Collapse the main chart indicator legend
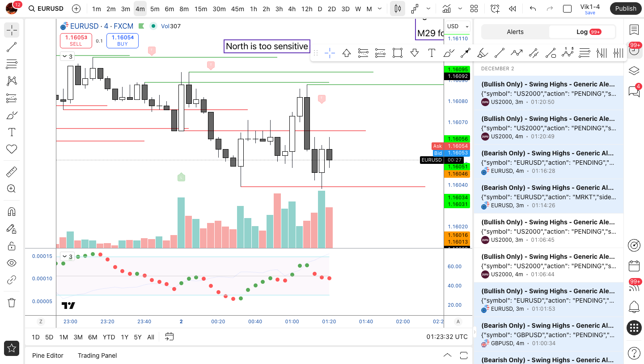Viewport: 644px width, 364px height. point(67,56)
